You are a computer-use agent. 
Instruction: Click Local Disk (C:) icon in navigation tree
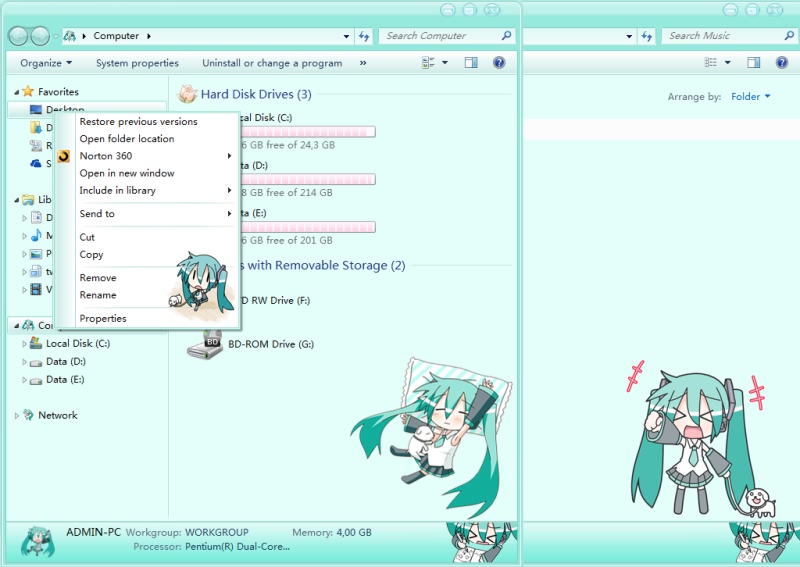36,343
